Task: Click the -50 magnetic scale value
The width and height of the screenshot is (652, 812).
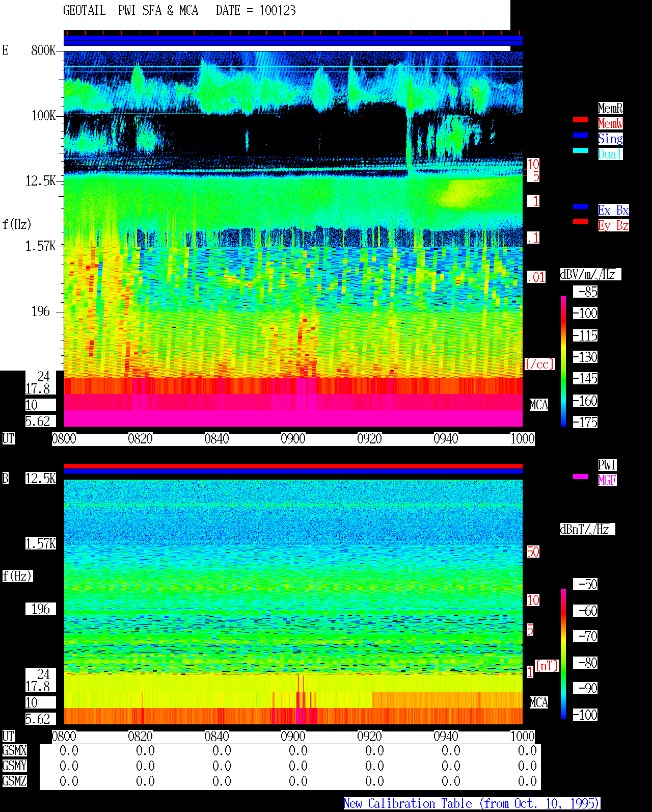Action: tap(585, 584)
